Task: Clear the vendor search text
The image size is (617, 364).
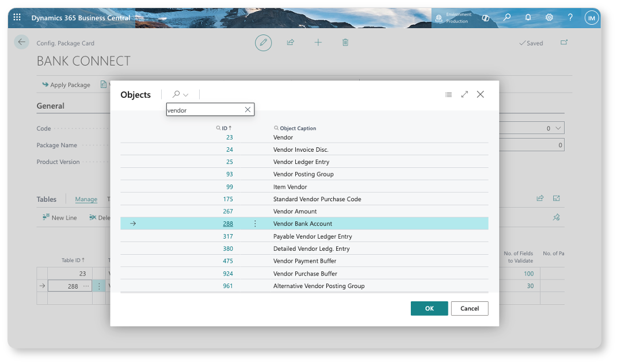Action: (x=247, y=110)
